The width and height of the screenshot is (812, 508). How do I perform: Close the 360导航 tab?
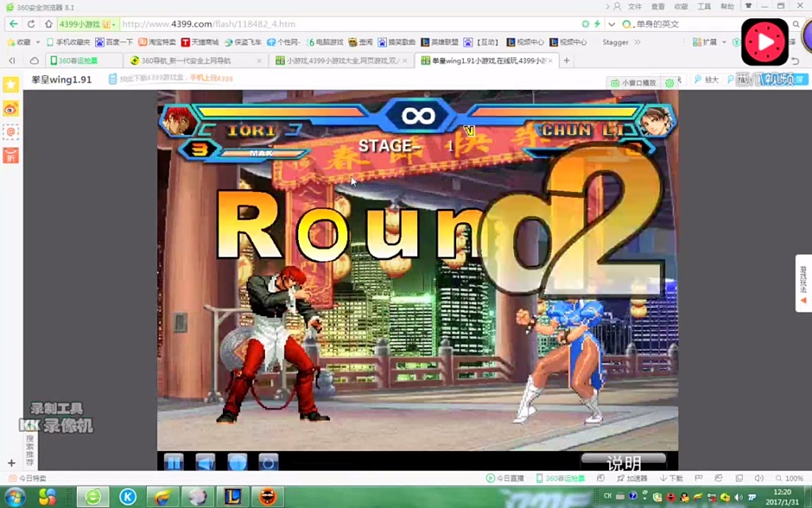259,60
